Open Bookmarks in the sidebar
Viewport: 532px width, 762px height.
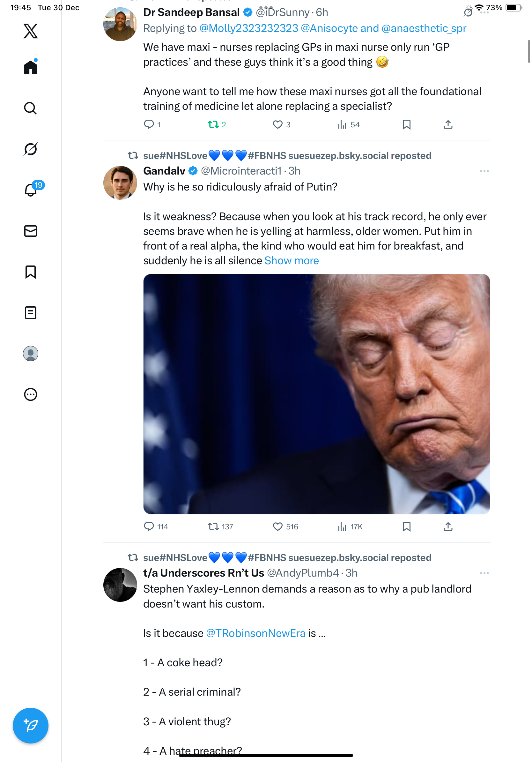coord(31,272)
